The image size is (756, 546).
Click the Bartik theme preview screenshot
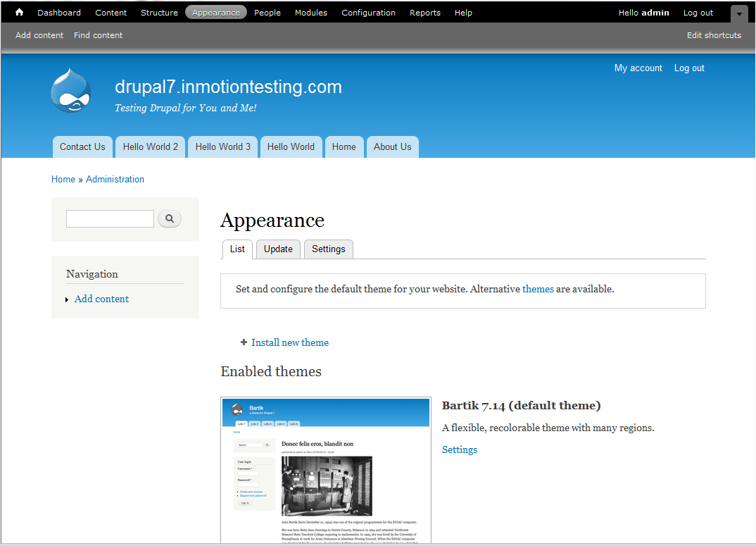tap(325, 469)
